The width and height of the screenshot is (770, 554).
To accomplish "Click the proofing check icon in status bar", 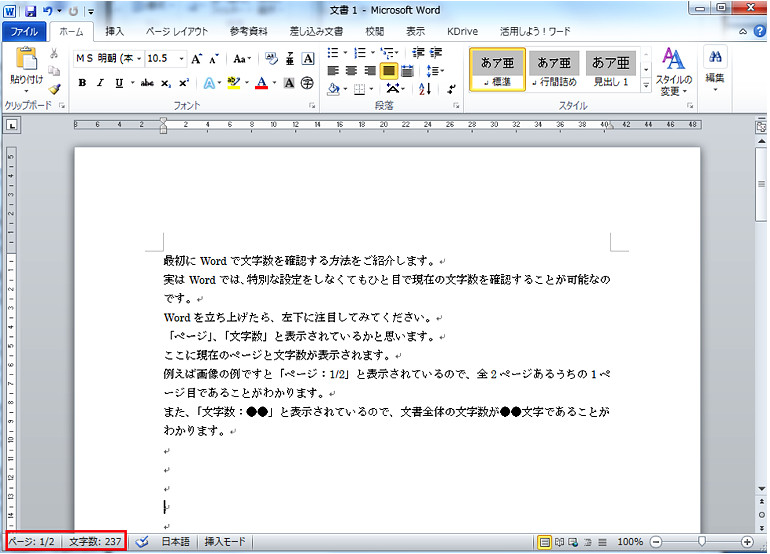I will [142, 542].
